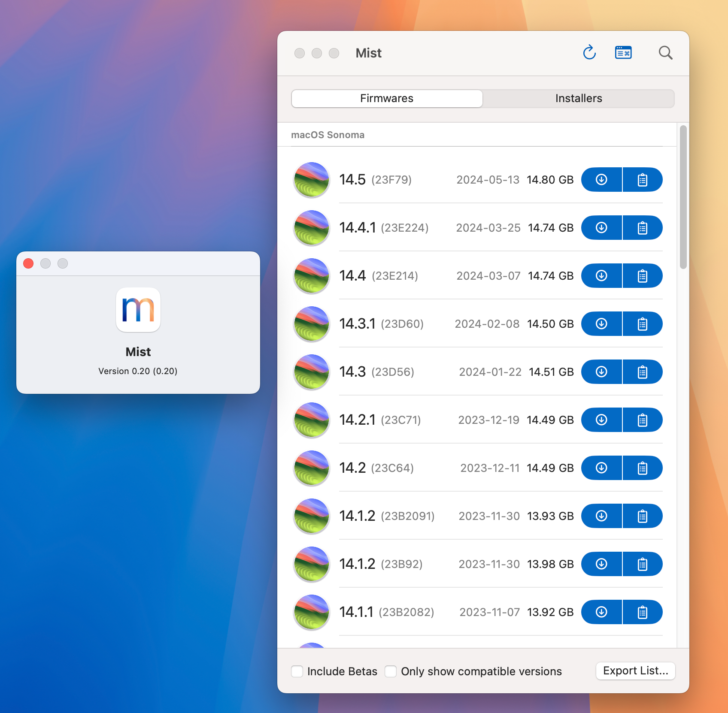
Task: Copy URL for firmware 14.4 (23E214)
Action: coord(643,275)
